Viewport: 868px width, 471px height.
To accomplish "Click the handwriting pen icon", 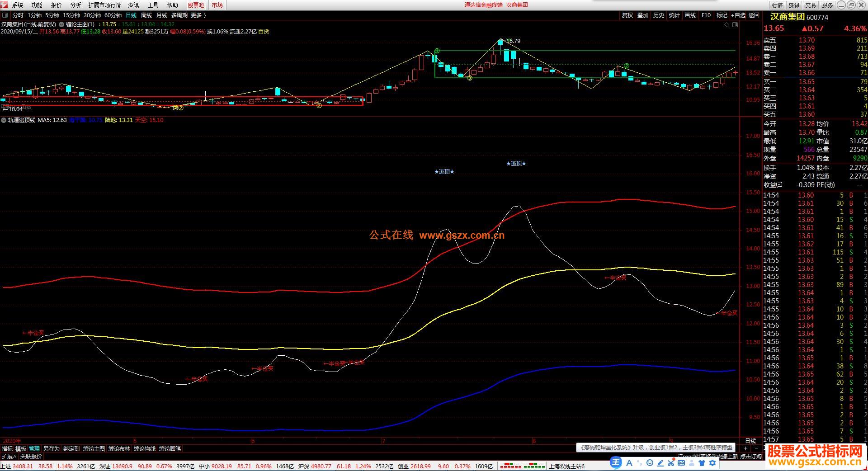I will click(x=660, y=463).
